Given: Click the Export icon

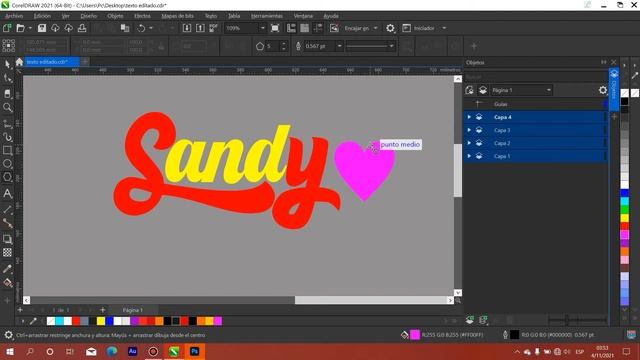Looking at the screenshot, I should pos(200,28).
